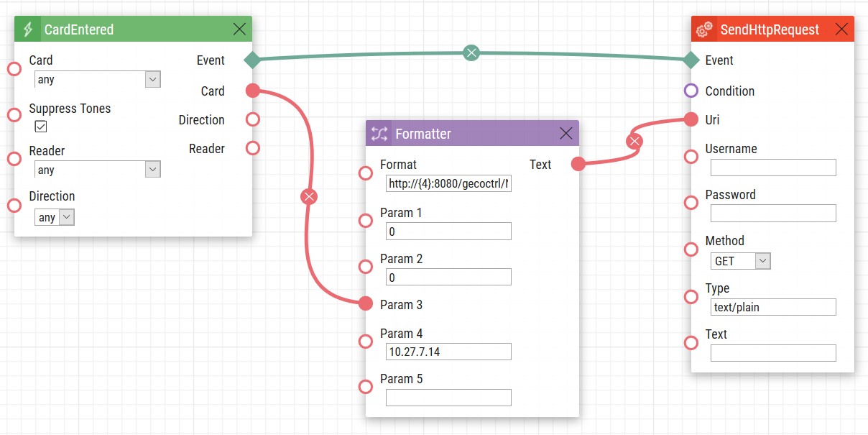Remove the Text to Uri connection
Image resolution: width=868 pixels, height=435 pixels.
634,141
